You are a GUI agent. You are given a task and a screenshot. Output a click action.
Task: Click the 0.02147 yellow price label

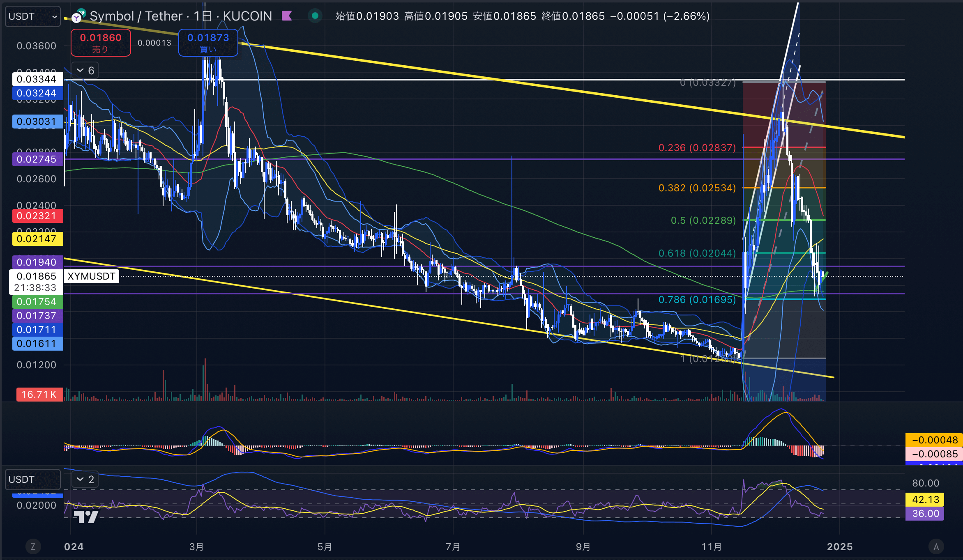[x=37, y=239]
